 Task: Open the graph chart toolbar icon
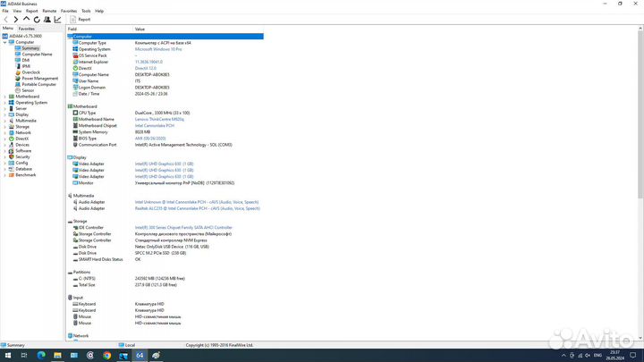coord(57,20)
